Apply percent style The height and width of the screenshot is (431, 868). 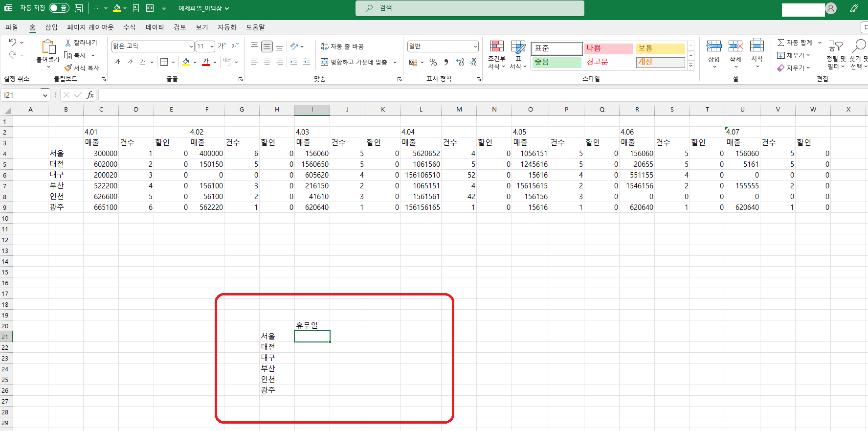point(433,62)
